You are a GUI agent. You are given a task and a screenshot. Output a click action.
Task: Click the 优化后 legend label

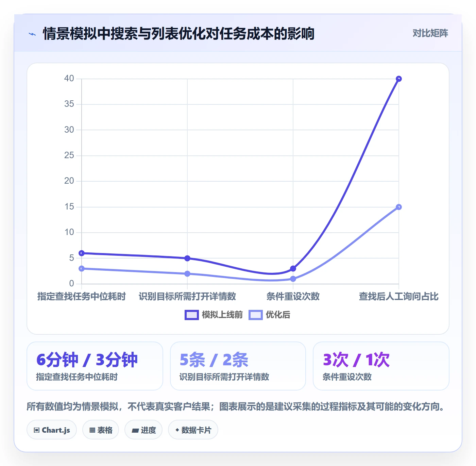point(278,315)
